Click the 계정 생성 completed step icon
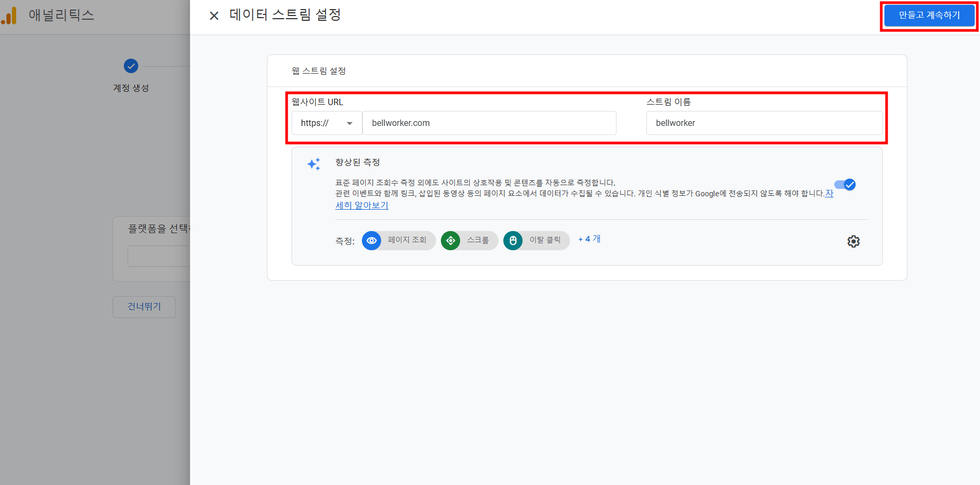The image size is (980, 485). 131,66
